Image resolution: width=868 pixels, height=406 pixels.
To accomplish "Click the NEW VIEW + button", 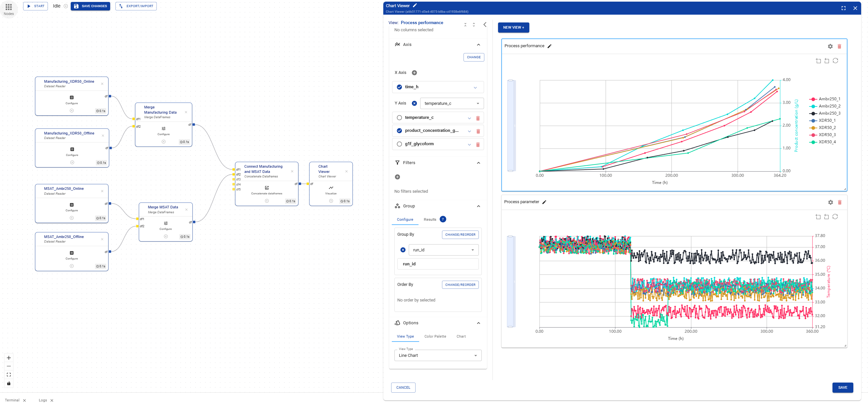I will tap(513, 28).
